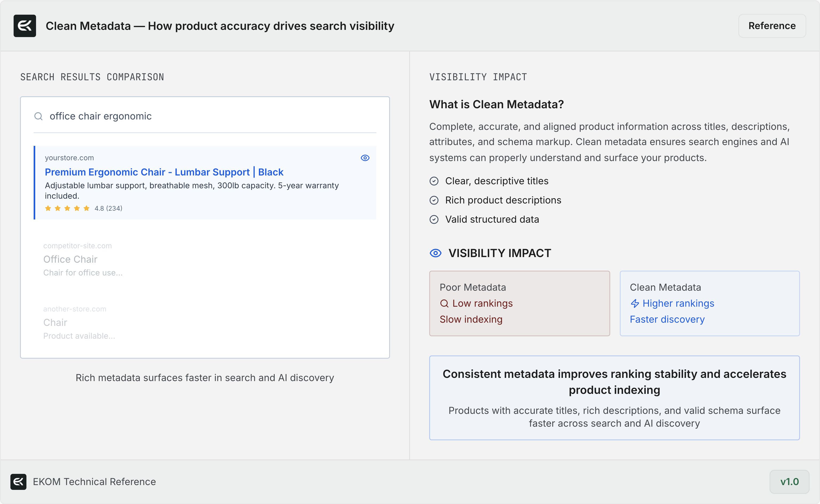Click the five-star rating row
Screen dimensions: 820x504
tap(67, 208)
